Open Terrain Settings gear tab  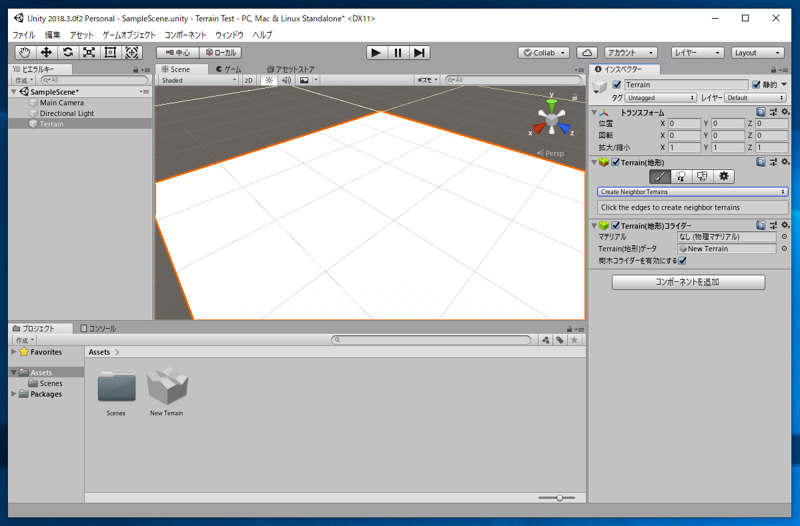(723, 177)
